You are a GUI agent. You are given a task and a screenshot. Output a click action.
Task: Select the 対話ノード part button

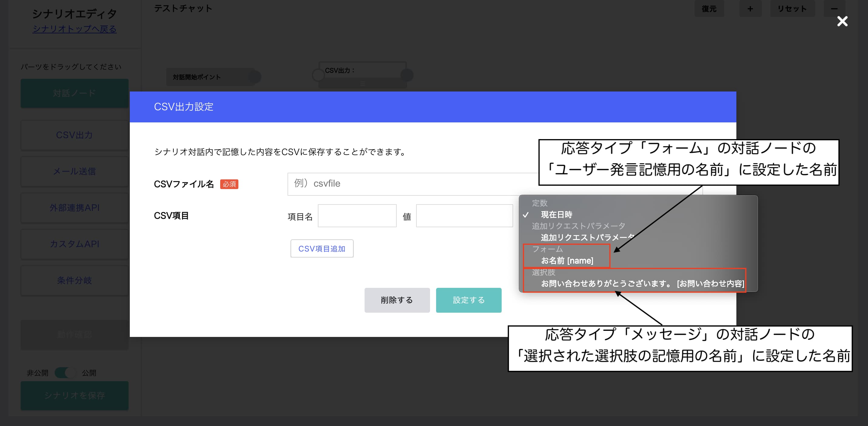tap(75, 93)
